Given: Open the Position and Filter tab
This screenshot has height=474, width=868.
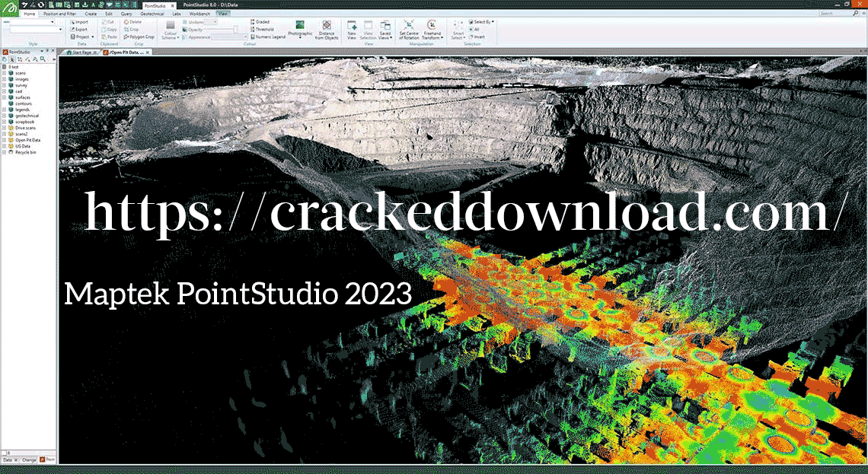Looking at the screenshot, I should [60, 12].
